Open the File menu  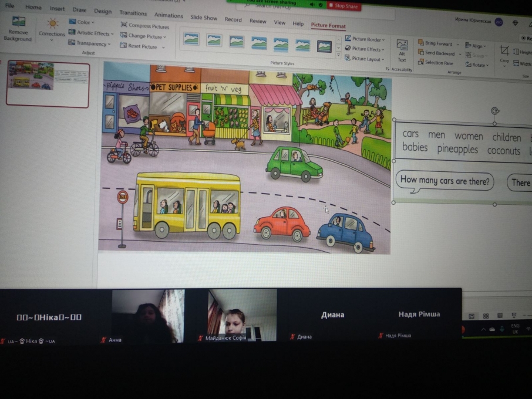(9, 5)
